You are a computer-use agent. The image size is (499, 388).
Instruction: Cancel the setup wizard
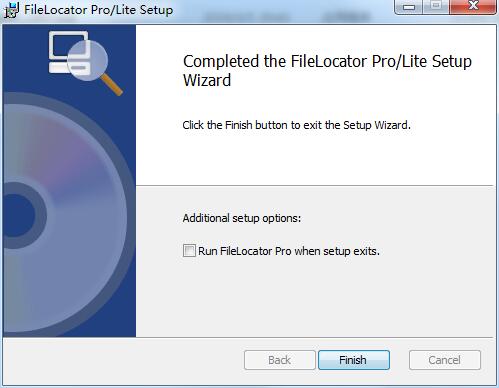click(x=445, y=360)
